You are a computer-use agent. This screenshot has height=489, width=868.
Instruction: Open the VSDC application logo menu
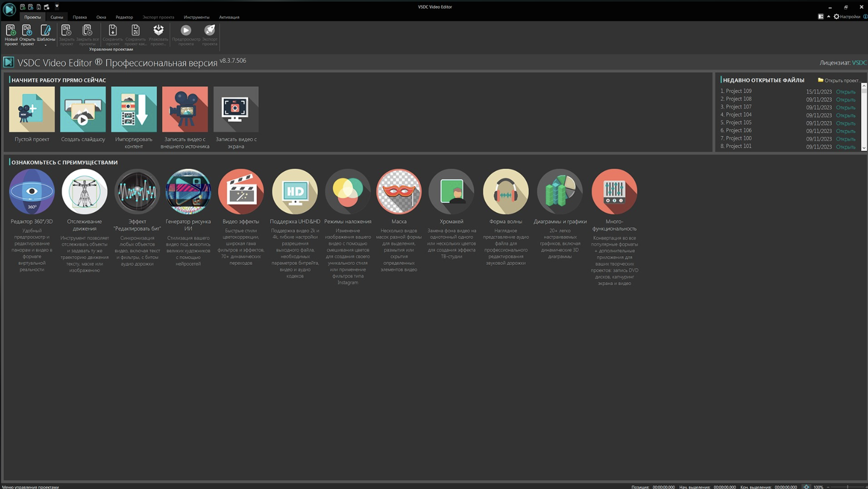click(9, 9)
